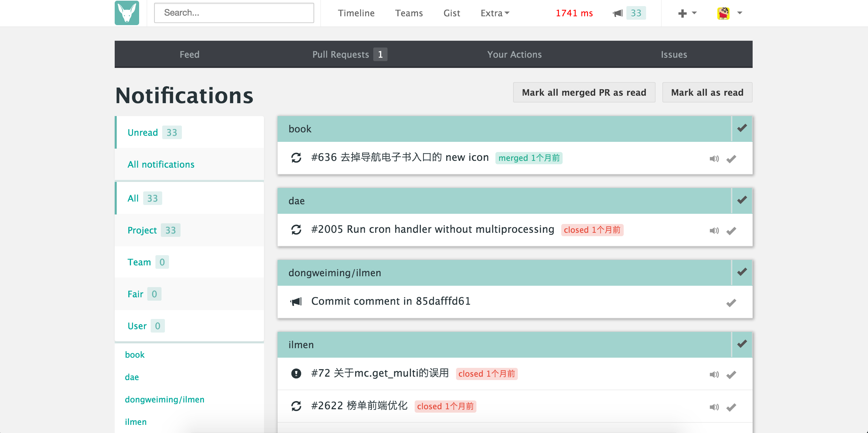Click the pull request icon beside #2005
Image resolution: width=868 pixels, height=433 pixels.
tap(296, 230)
